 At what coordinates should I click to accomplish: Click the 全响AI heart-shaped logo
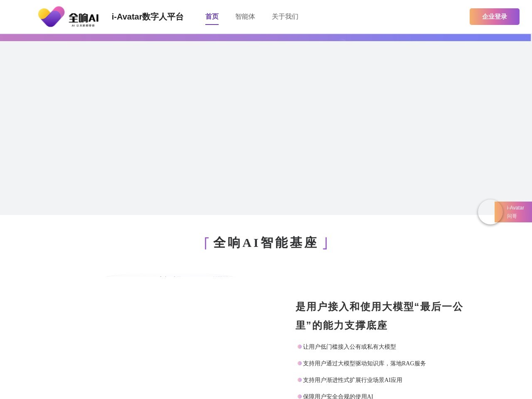point(52,17)
